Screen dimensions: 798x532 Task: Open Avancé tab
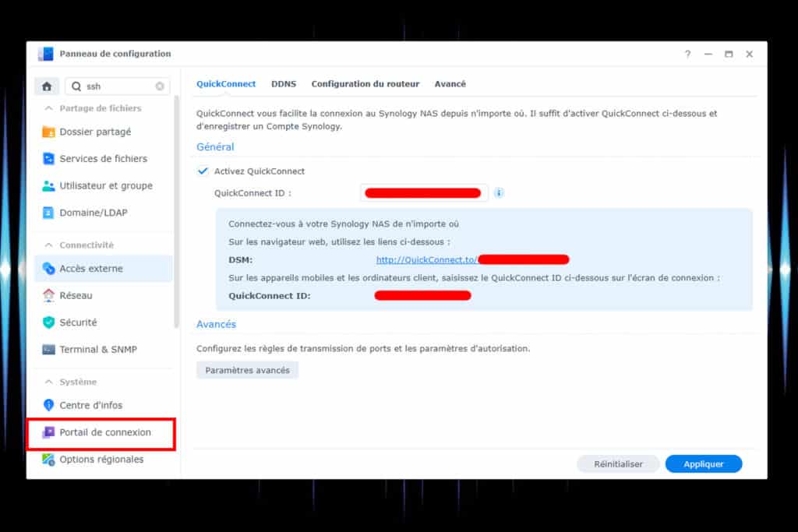[450, 84]
